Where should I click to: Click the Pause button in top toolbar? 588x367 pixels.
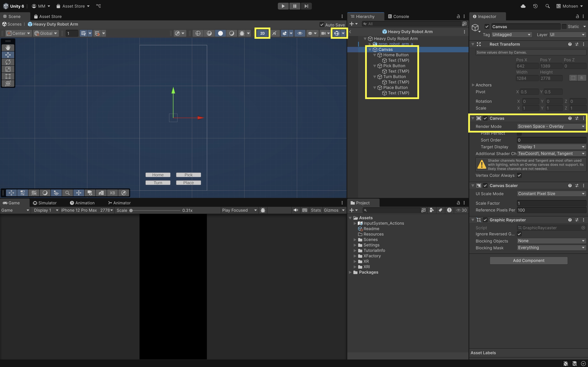pyautogui.click(x=295, y=6)
